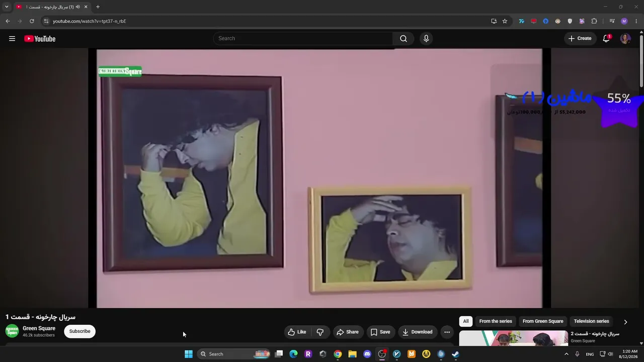The width and height of the screenshot is (644, 362).
Task: Open the volume control in system tray
Action: point(610,354)
